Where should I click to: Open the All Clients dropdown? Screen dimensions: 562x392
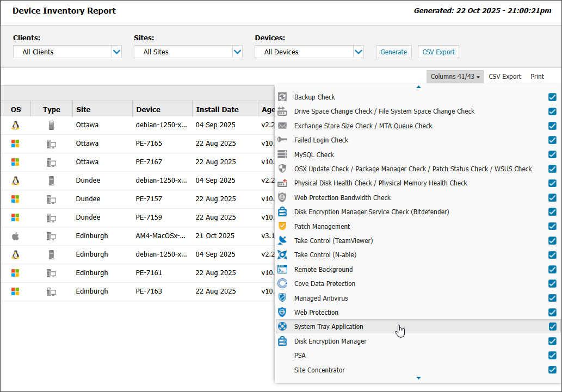[67, 52]
